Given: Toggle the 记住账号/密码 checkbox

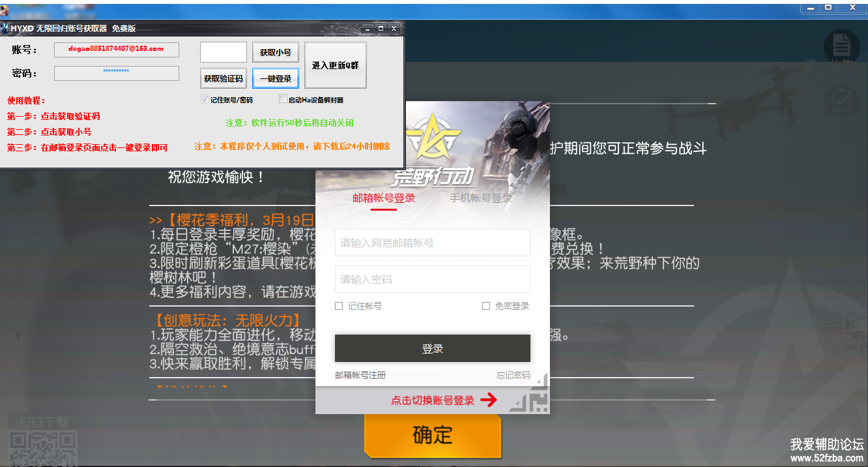Looking at the screenshot, I should [205, 100].
